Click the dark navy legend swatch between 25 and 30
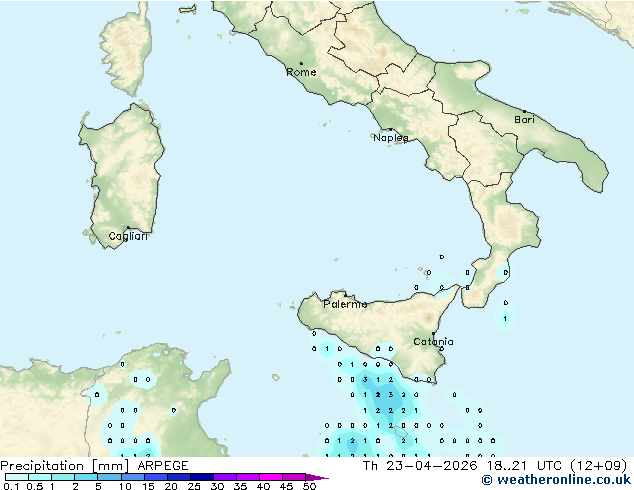The height and width of the screenshot is (490, 634). pyautogui.click(x=202, y=477)
